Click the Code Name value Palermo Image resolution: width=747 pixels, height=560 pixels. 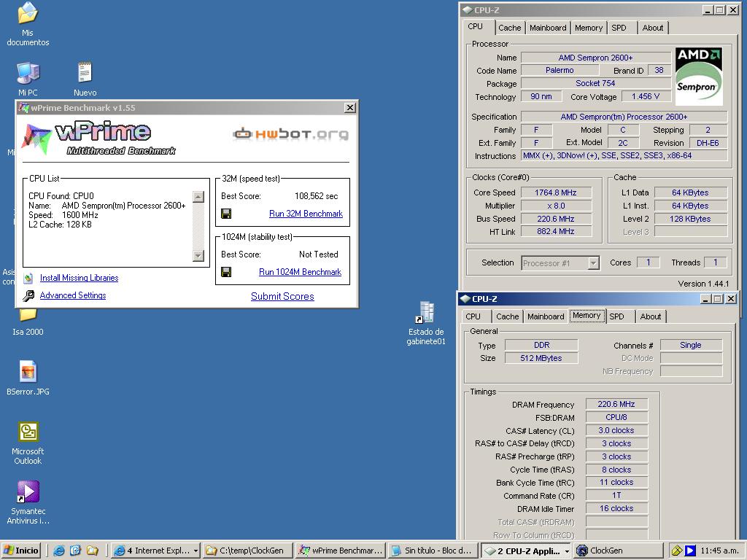560,70
